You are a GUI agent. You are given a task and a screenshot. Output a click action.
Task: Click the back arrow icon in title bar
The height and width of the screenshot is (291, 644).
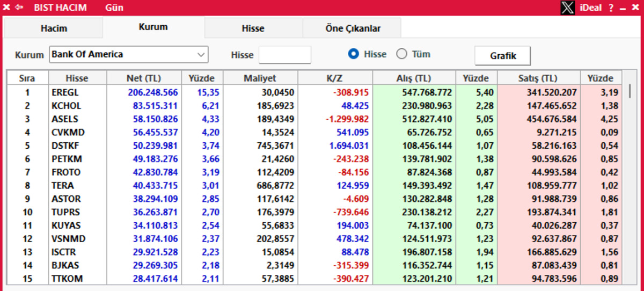point(19,8)
